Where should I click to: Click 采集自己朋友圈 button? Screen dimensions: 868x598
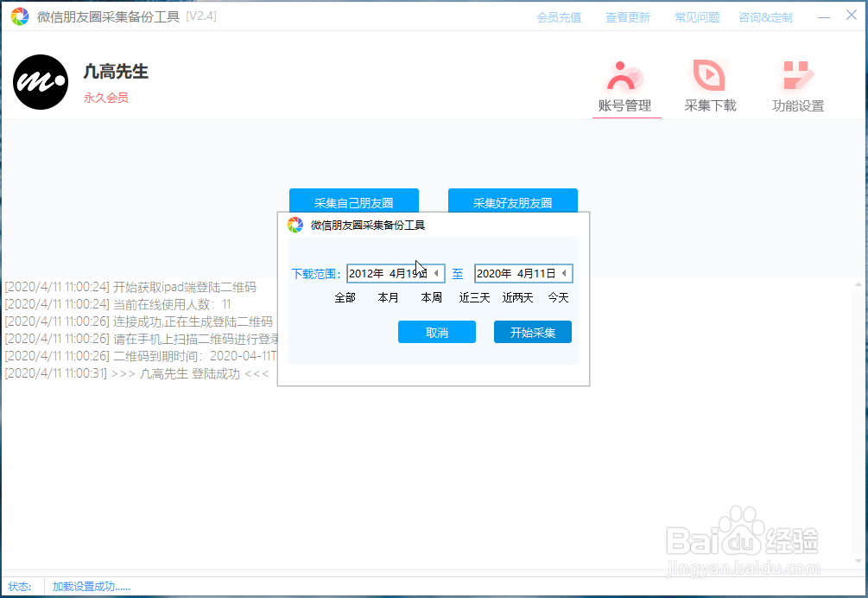coord(354,201)
